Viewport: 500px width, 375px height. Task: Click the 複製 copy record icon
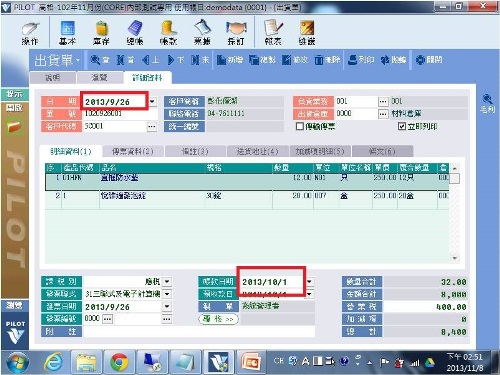pos(262,60)
